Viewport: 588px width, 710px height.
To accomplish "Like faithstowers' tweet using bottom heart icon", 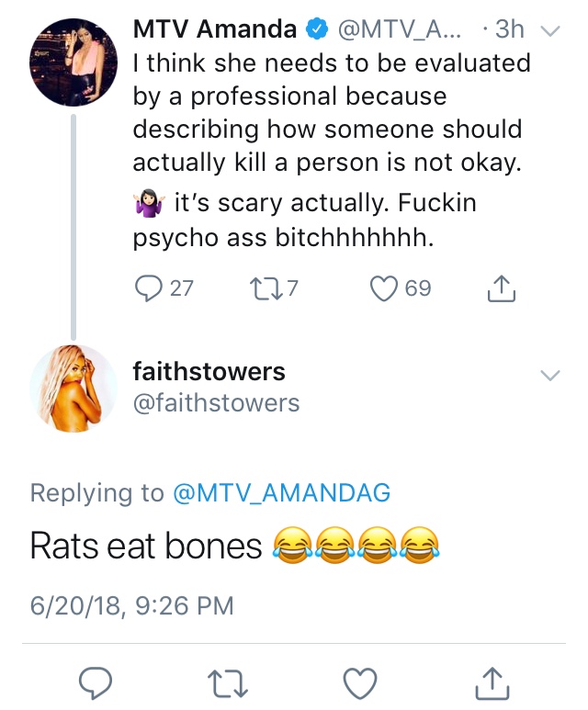I will click(x=360, y=683).
